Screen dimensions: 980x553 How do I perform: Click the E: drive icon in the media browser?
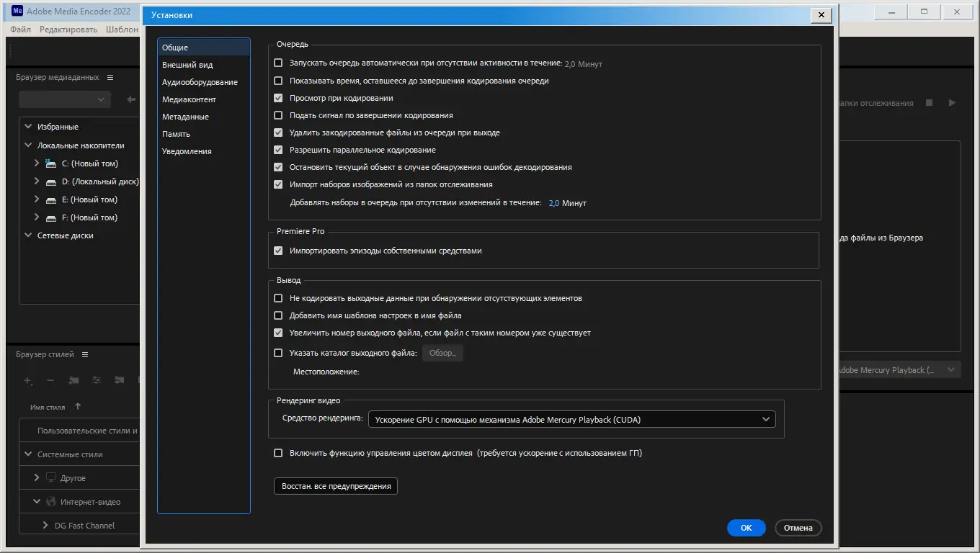[50, 199]
